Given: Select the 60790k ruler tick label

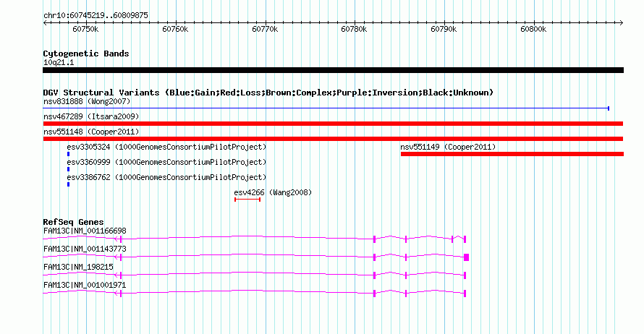Looking at the screenshot, I should pyautogui.click(x=444, y=29).
